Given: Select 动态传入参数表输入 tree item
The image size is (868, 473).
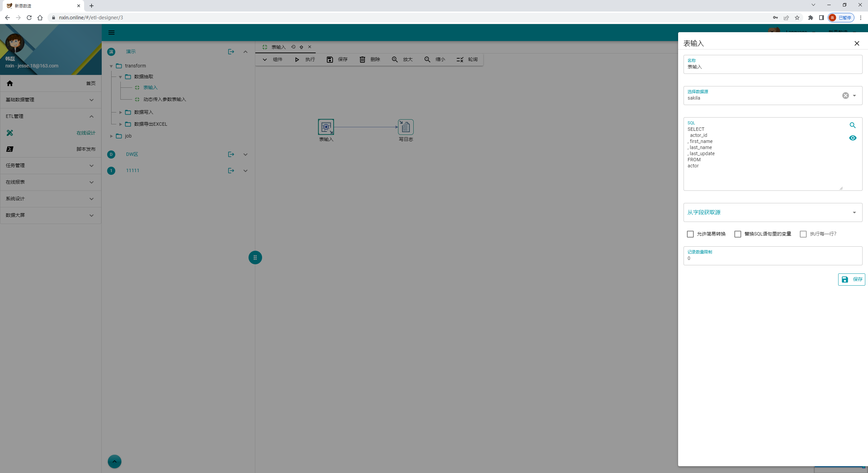Looking at the screenshot, I should point(164,99).
